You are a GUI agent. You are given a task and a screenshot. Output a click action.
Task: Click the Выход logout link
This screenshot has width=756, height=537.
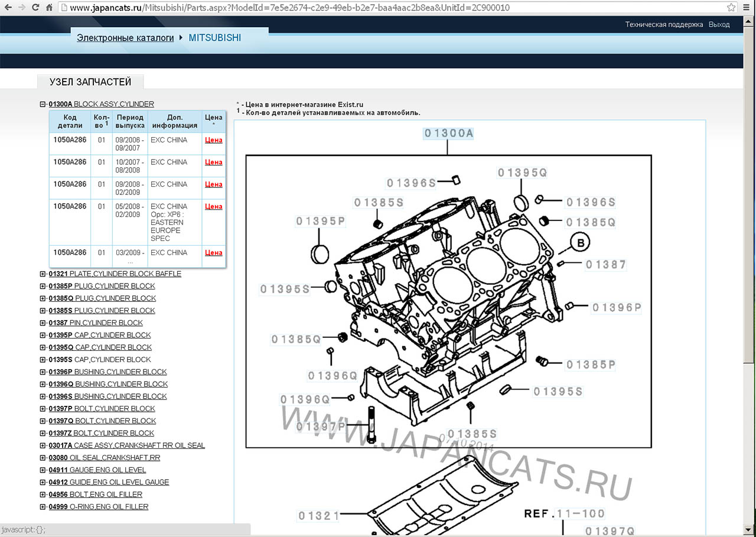719,25
